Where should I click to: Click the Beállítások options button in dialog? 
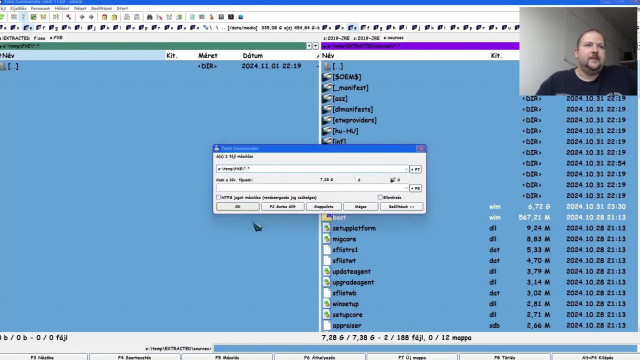point(401,207)
